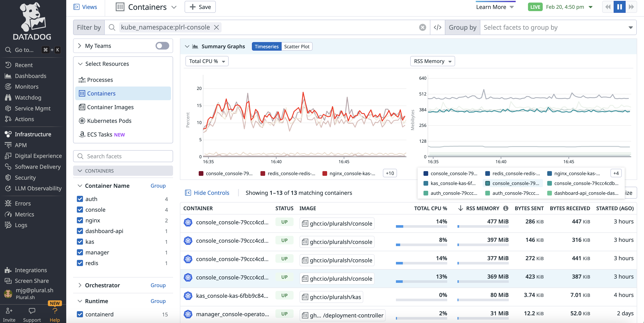Pause the live stream
The height and width of the screenshot is (323, 644).
tap(619, 7)
